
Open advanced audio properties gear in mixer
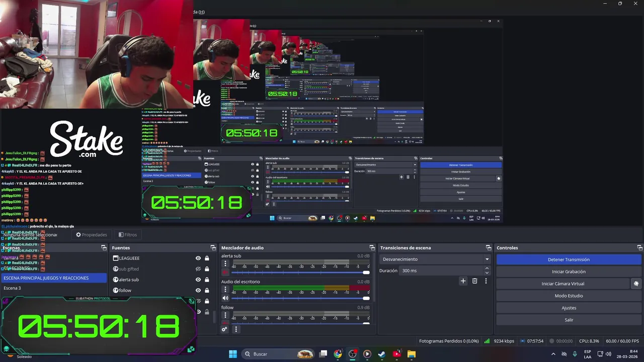(x=224, y=329)
